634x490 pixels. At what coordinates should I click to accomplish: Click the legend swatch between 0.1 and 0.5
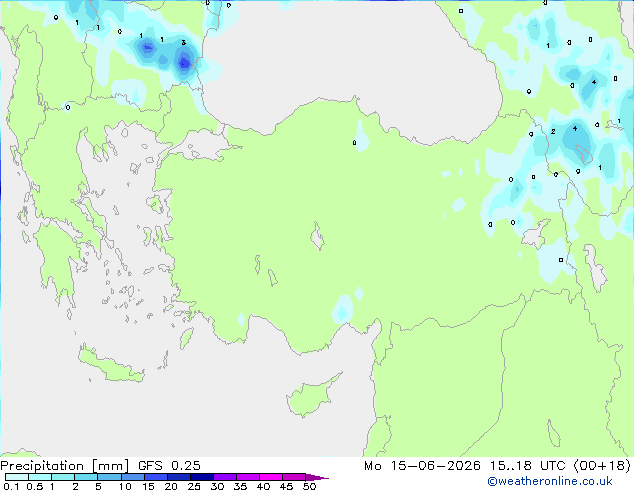click(17, 477)
